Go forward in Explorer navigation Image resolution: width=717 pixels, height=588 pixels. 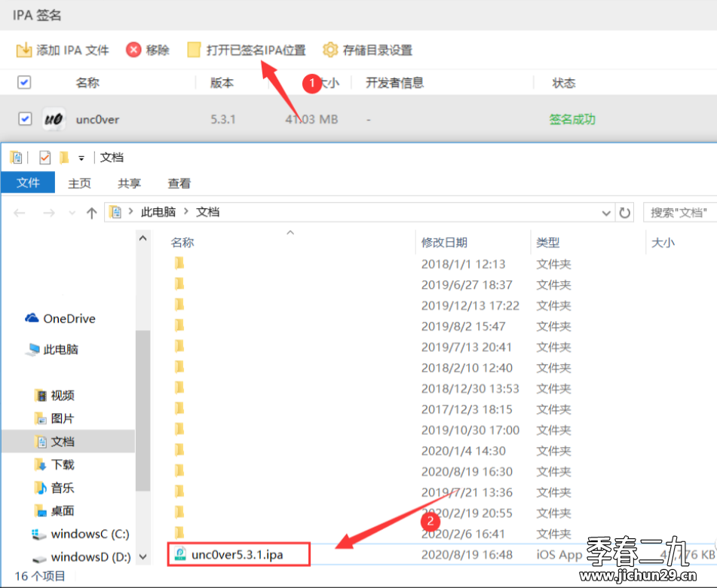click(x=48, y=213)
